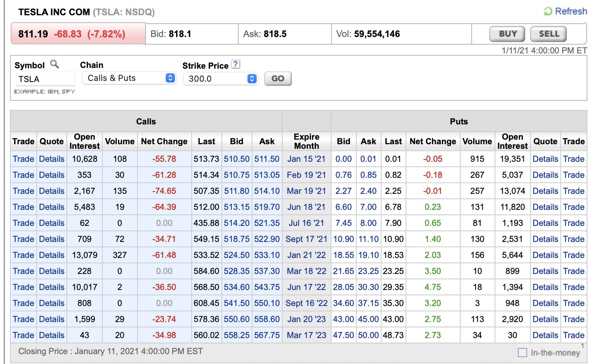Click put ask price 11.10
The image size is (592, 364).
click(369, 239)
